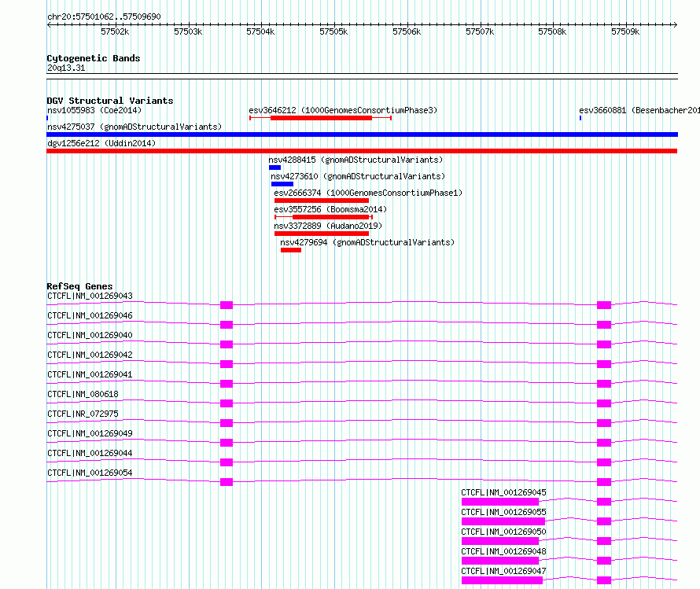This screenshot has width=700, height=589.
Task: Select the 57509k ruler tick label
Action: coord(625,31)
